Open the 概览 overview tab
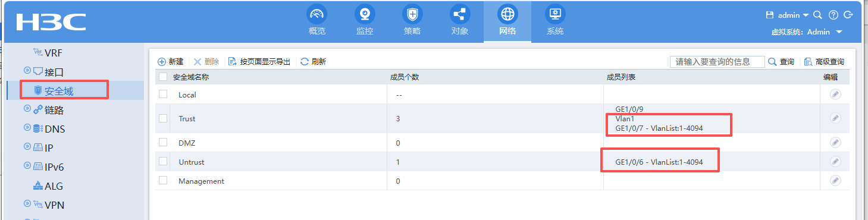The image size is (868, 220). coord(317,21)
